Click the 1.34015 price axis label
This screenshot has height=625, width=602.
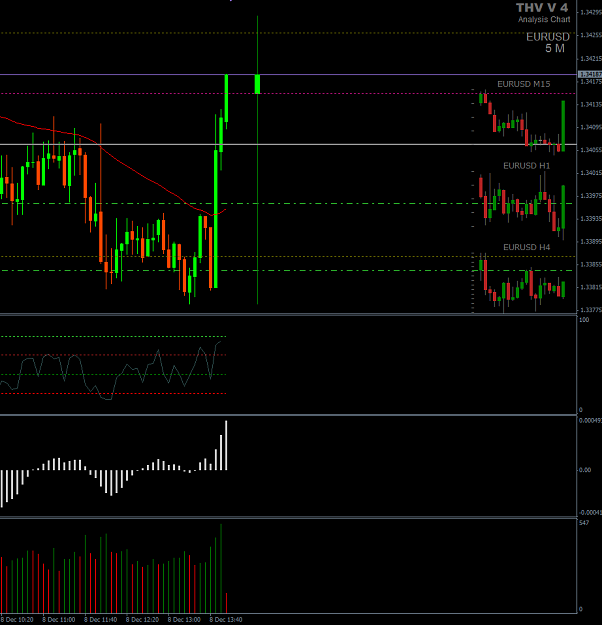591,173
